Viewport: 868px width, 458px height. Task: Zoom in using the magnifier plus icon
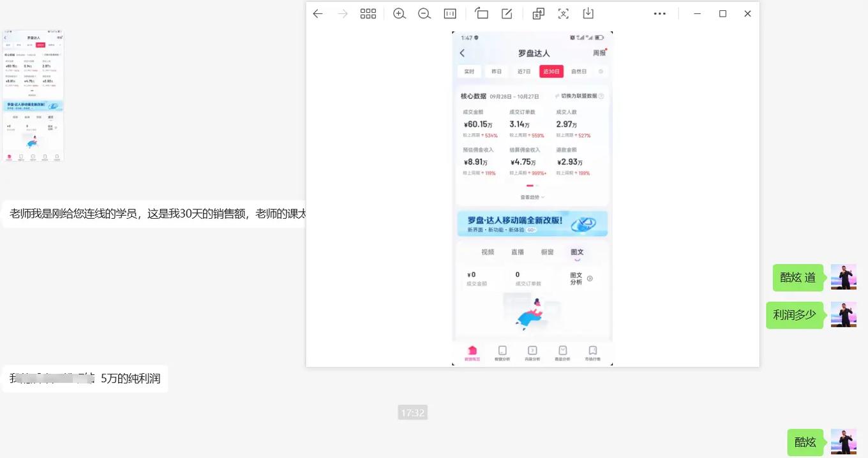click(400, 13)
